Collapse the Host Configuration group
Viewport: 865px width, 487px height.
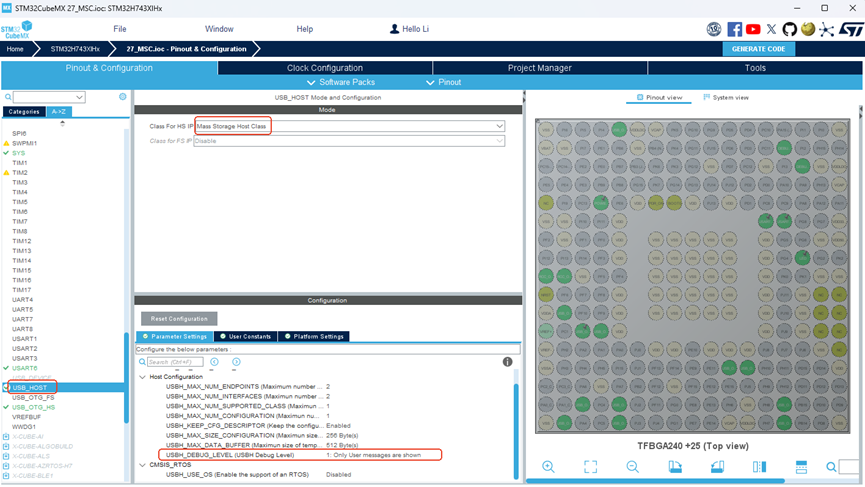[x=142, y=377]
